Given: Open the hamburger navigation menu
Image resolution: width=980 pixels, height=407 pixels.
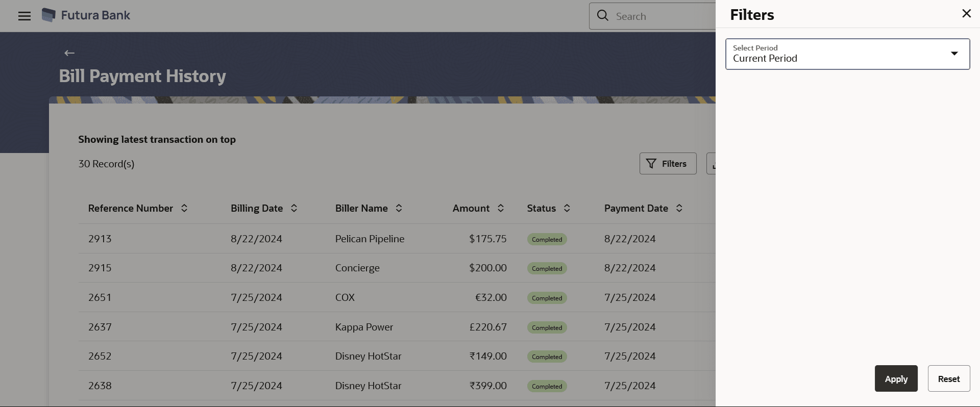Looking at the screenshot, I should coord(24,16).
